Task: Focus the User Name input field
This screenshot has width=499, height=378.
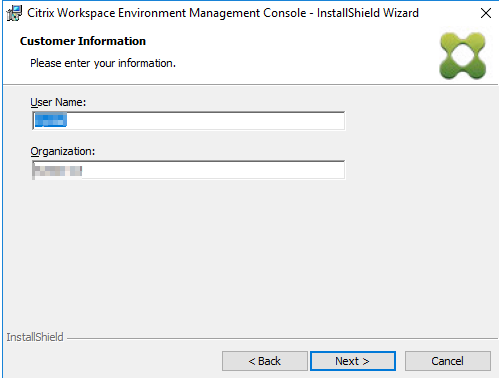Action: click(x=189, y=121)
